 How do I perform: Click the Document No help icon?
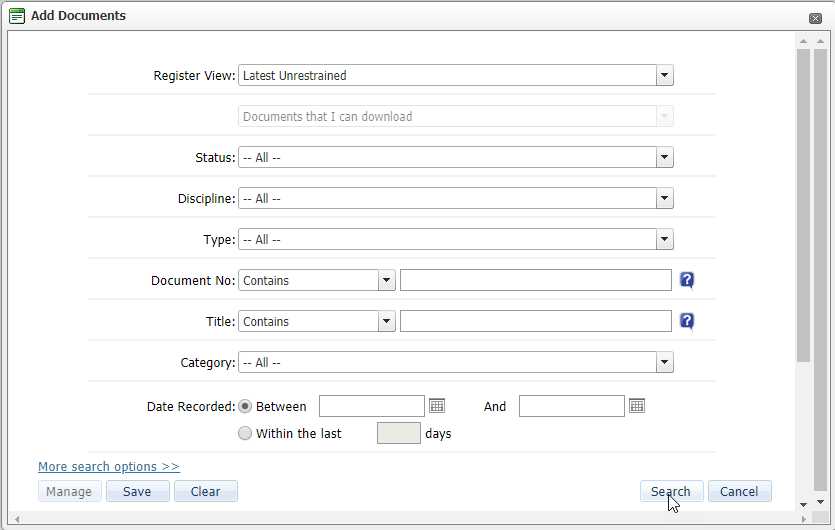687,280
